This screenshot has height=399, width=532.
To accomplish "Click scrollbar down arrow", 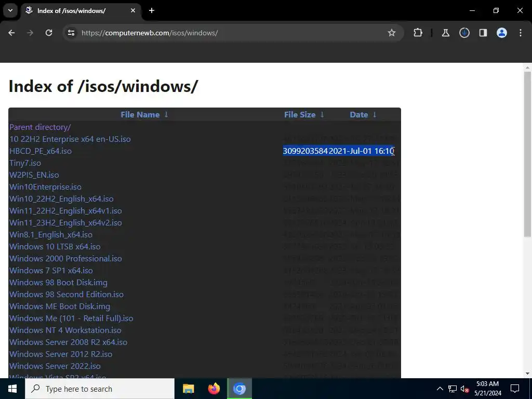I will click(527, 374).
